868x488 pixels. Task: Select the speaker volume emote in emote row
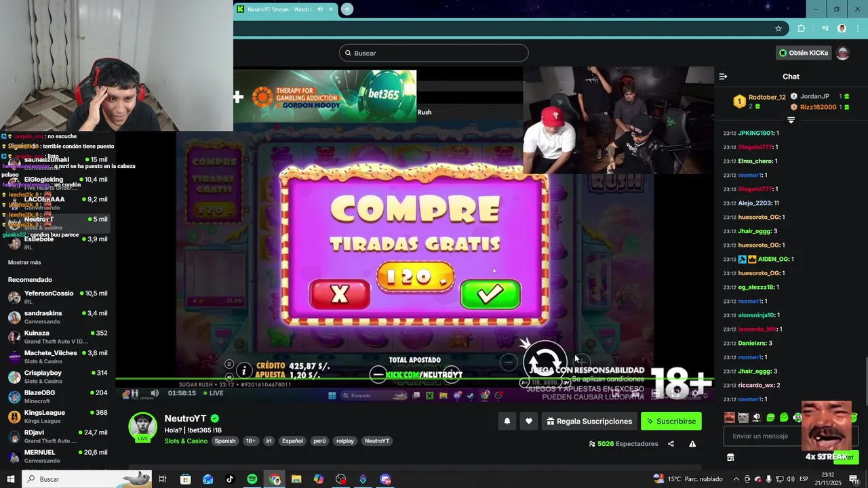(x=757, y=418)
